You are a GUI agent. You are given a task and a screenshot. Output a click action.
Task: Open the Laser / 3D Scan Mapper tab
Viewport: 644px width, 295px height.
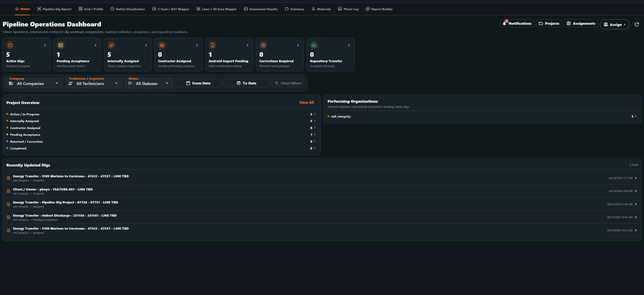coord(216,9)
